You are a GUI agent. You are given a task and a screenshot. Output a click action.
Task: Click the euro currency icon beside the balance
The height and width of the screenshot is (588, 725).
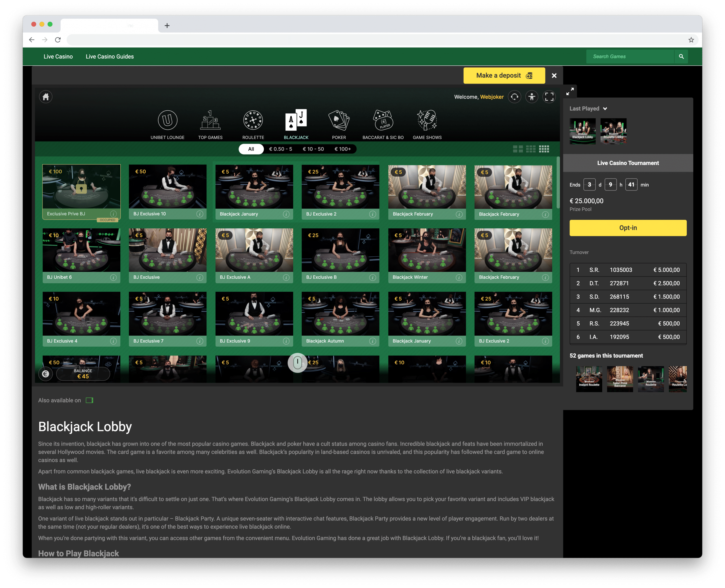point(46,374)
